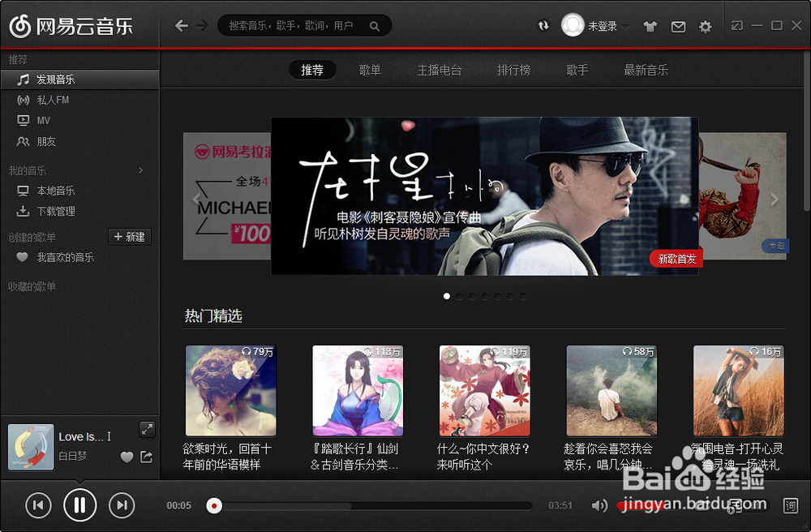Open the 欲乘时光 playlist thumbnail
The width and height of the screenshot is (811, 532).
[230, 390]
